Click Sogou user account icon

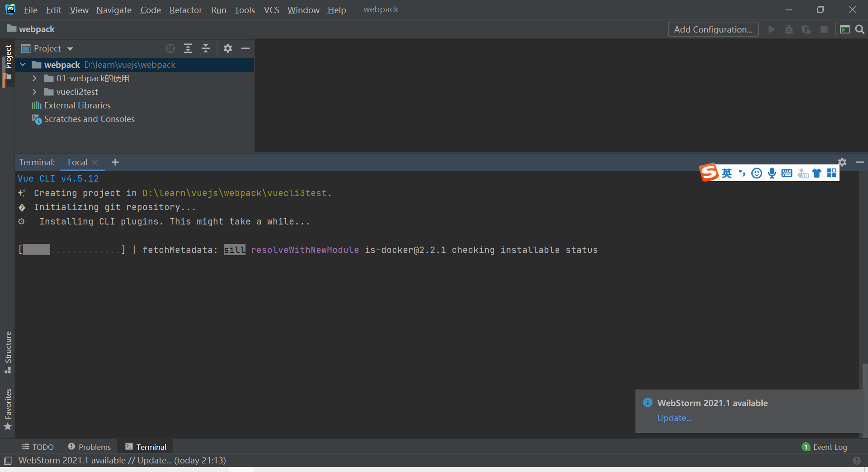click(803, 173)
